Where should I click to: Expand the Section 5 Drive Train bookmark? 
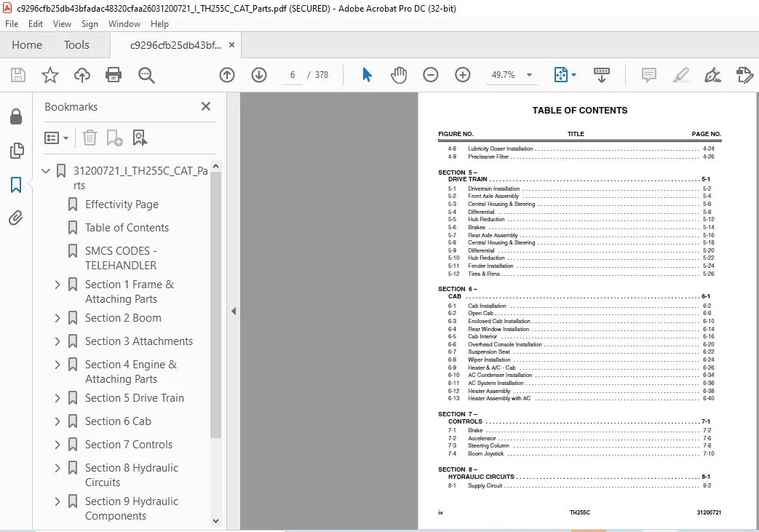pyautogui.click(x=57, y=398)
